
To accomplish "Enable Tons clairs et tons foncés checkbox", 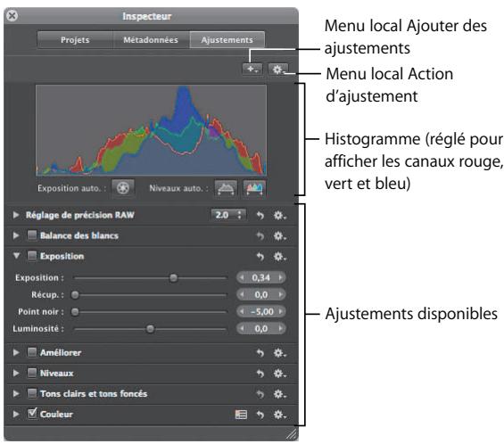I will [32, 393].
